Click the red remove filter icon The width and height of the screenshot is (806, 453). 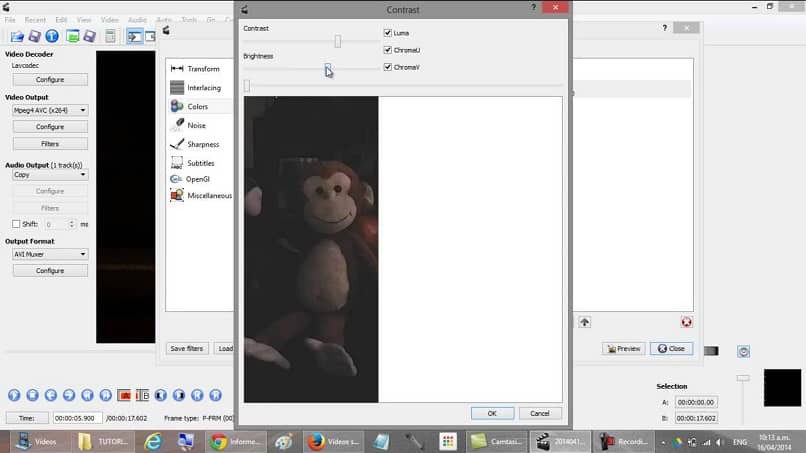pos(686,322)
